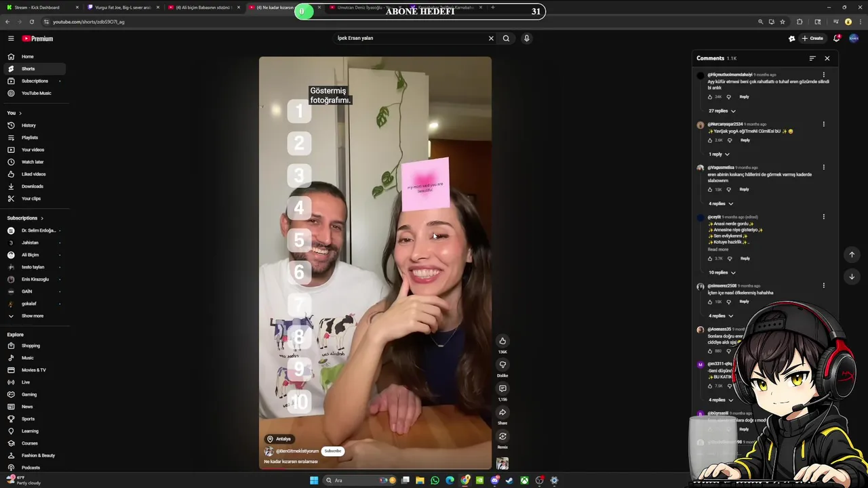Open Gaming in Explore

29,394
